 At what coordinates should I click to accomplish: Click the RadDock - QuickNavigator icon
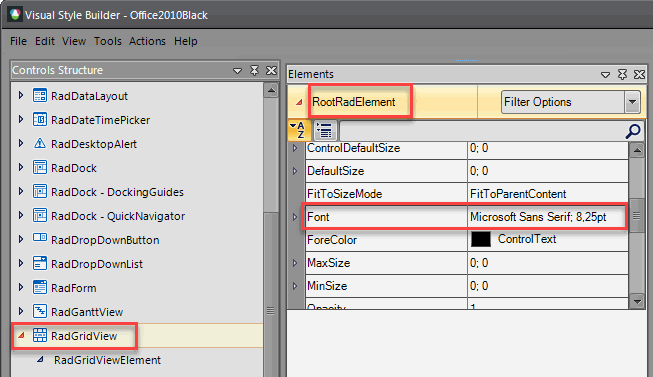[x=40, y=215]
